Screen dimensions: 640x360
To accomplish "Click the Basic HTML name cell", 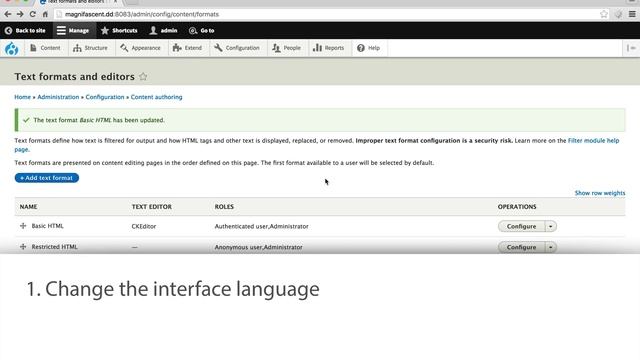I will point(47,226).
